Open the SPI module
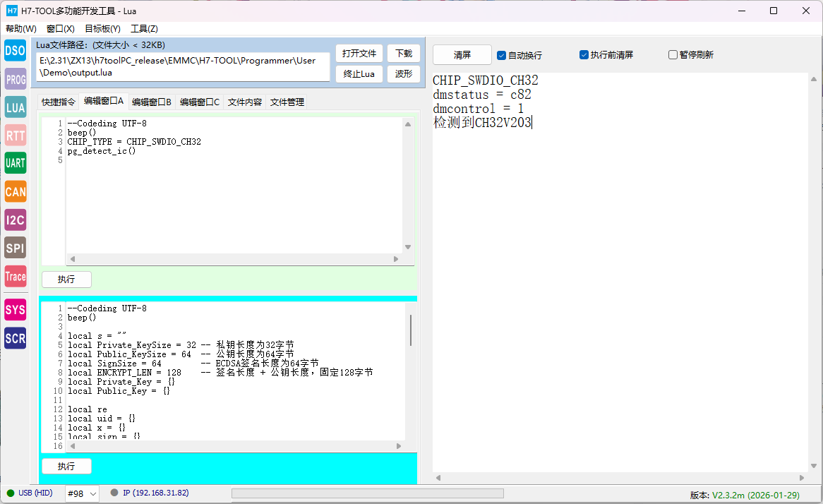 16,248
